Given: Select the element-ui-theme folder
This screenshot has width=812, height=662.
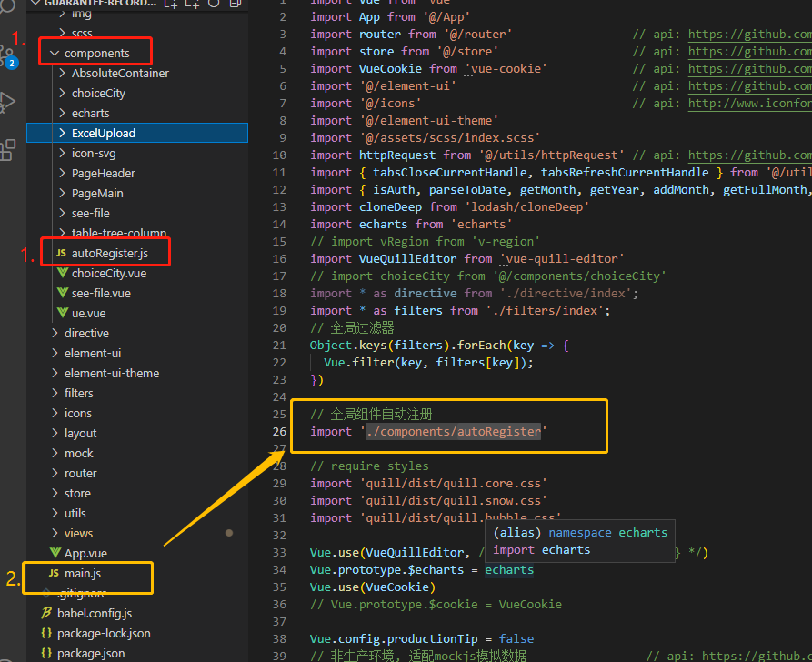Looking at the screenshot, I should click(x=111, y=373).
